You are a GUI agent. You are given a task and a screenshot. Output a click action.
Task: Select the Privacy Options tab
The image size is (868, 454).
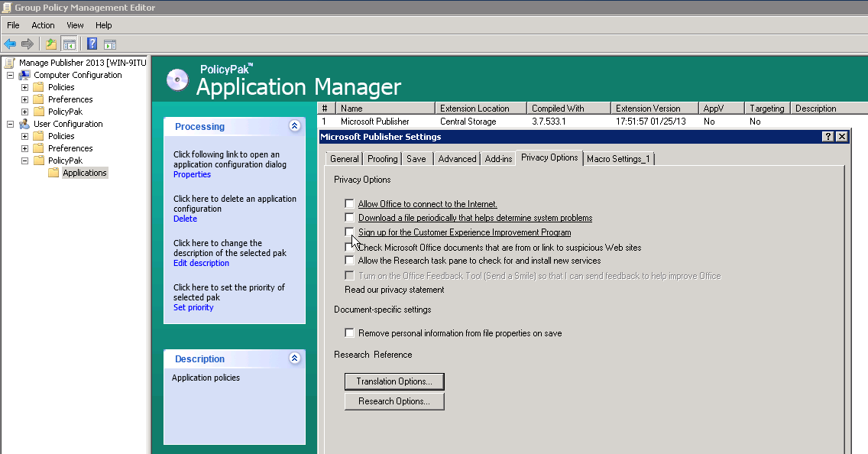549,157
